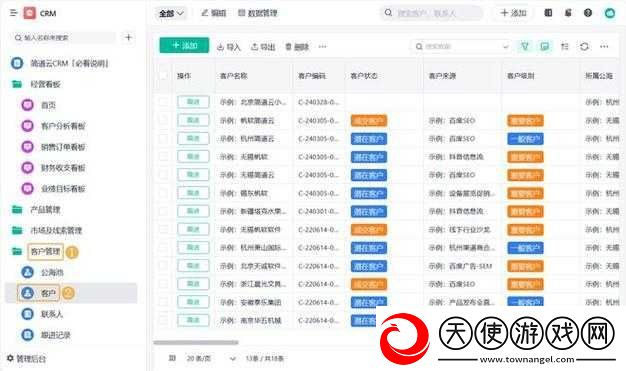Click the blue 潜在客户 tag in 杭州简道云 row

[x=368, y=139]
